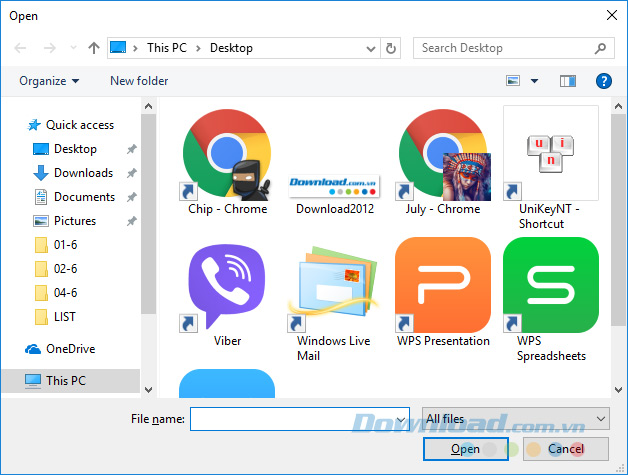Select the Windows Live Mail icon
The width and height of the screenshot is (628, 475).
[334, 284]
